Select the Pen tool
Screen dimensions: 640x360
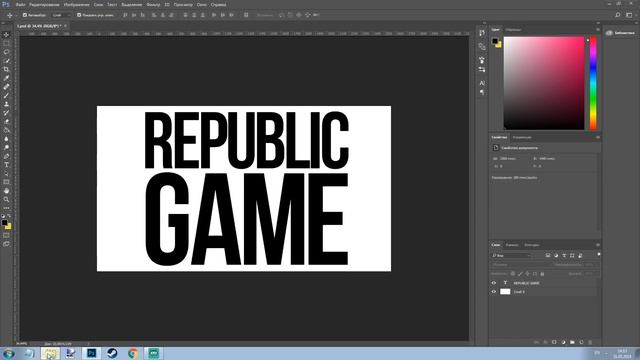tap(6, 156)
